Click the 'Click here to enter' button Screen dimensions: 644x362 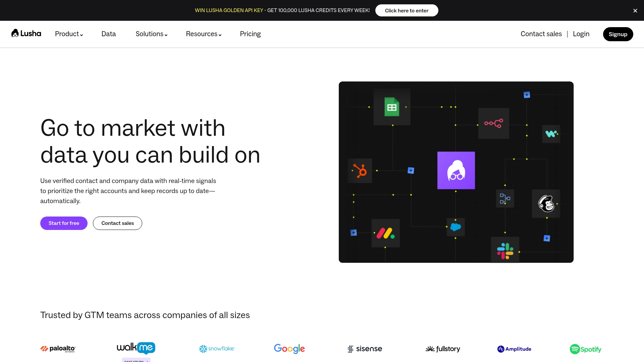pos(407,10)
